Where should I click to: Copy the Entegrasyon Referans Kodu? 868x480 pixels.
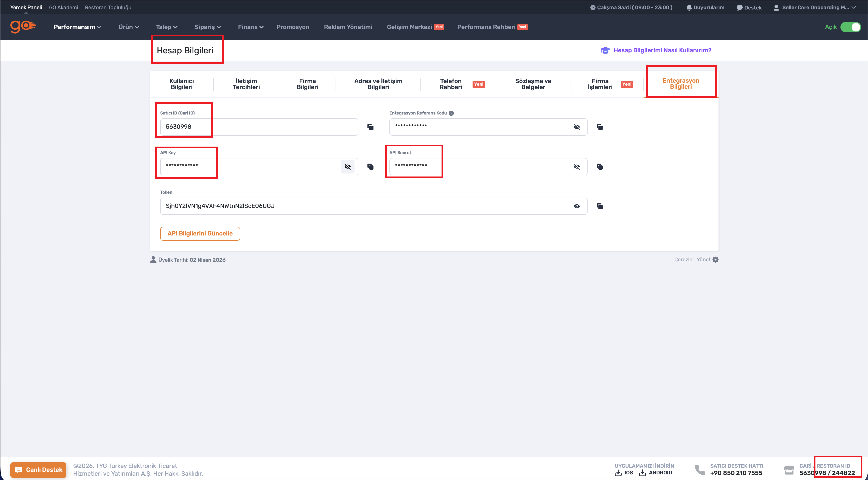tap(599, 127)
